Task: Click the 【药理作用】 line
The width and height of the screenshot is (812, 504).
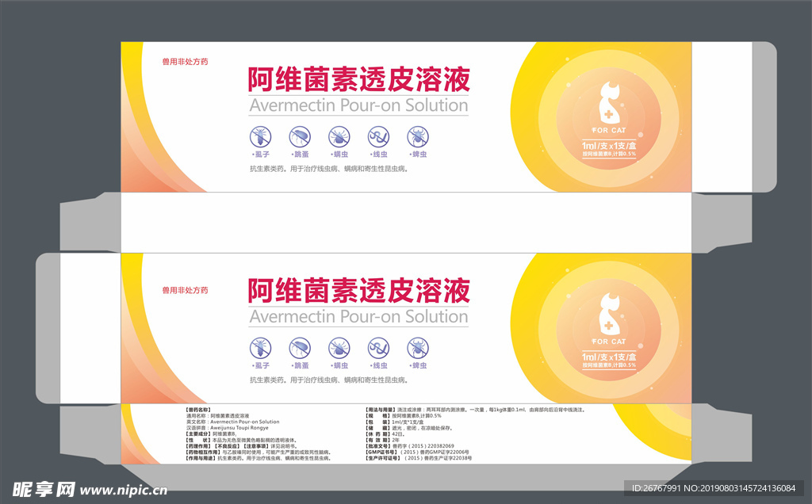Action: [x=241, y=446]
